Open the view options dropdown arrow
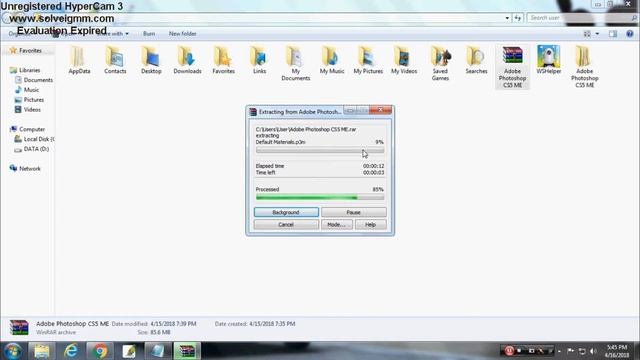Image resolution: width=640 pixels, height=360 pixels. pos(597,34)
